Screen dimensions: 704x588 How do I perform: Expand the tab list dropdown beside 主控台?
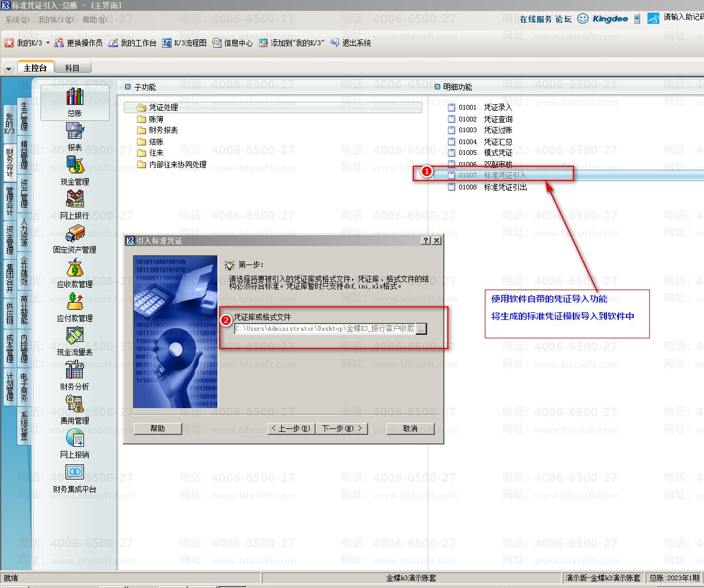(x=8, y=69)
